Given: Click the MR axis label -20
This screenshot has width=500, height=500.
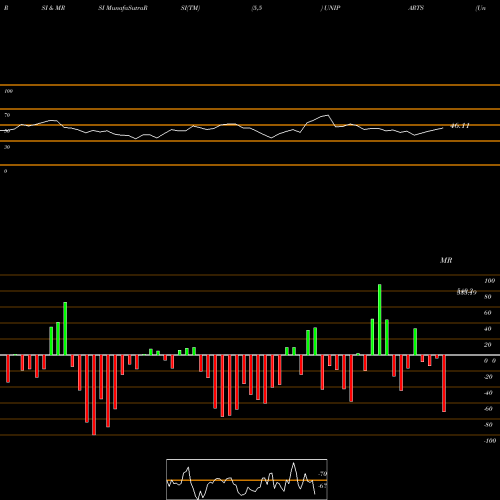Looking at the screenshot, I should tap(488, 377).
